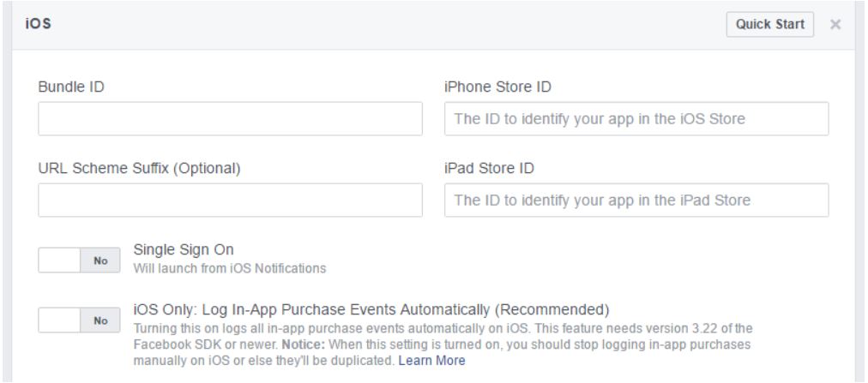Click into the iPhone Store ID field
The image size is (868, 383).
[x=636, y=119]
